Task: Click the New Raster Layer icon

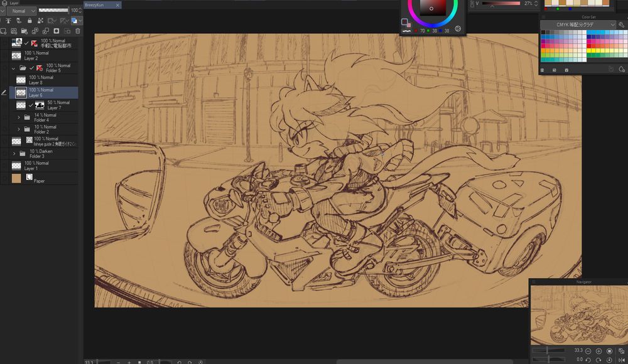Action: [x=4, y=31]
